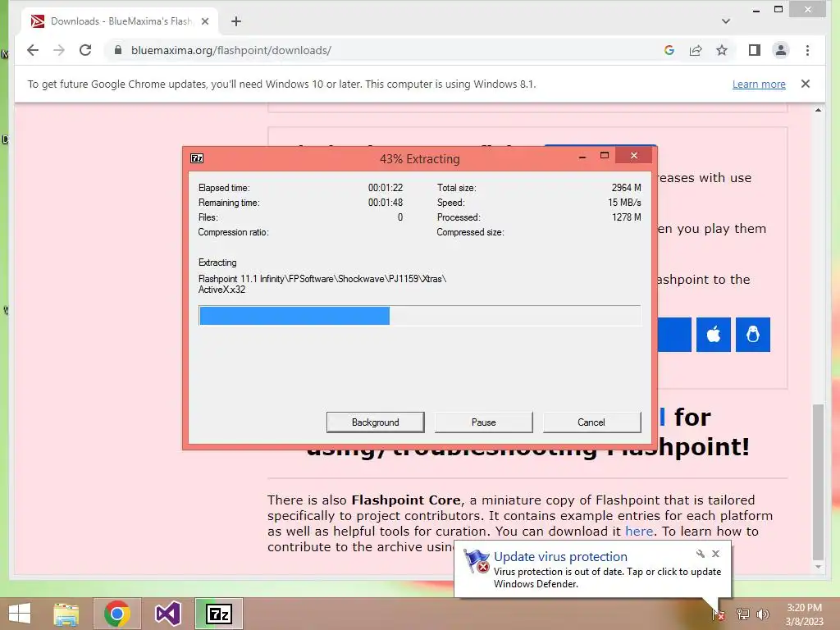
Task: Click the network tray icon
Action: pyautogui.click(x=742, y=614)
